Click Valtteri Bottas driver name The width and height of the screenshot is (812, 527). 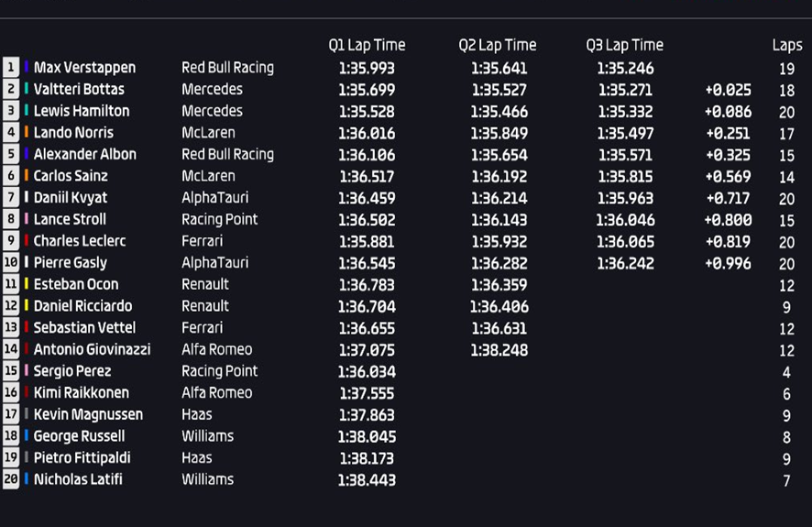[79, 89]
